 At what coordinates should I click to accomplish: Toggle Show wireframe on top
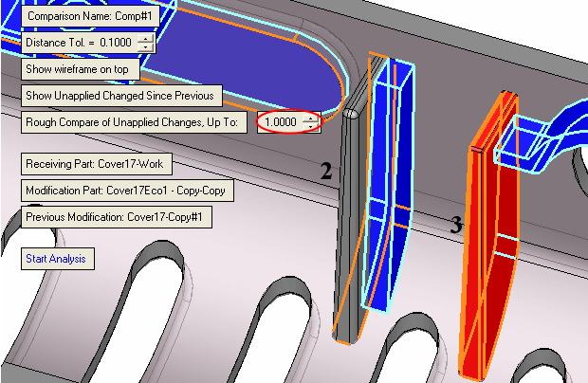pyautogui.click(x=81, y=69)
